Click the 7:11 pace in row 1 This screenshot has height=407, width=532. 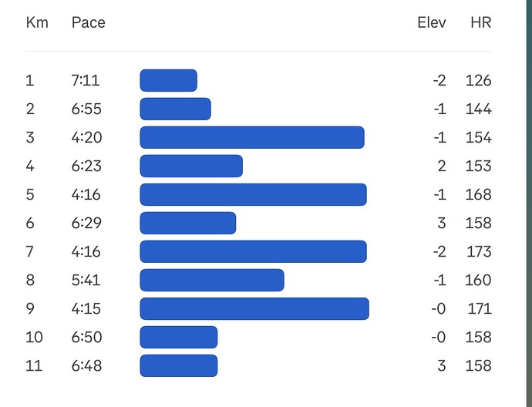(x=85, y=80)
